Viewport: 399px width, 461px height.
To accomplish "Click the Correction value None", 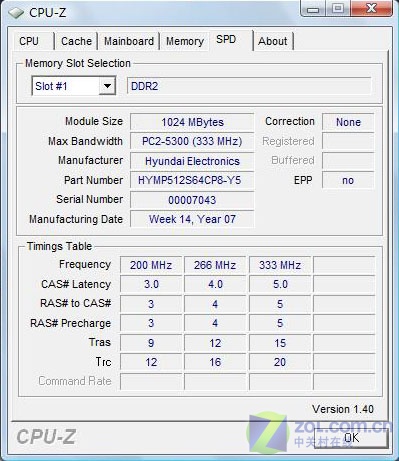I will 348,122.
